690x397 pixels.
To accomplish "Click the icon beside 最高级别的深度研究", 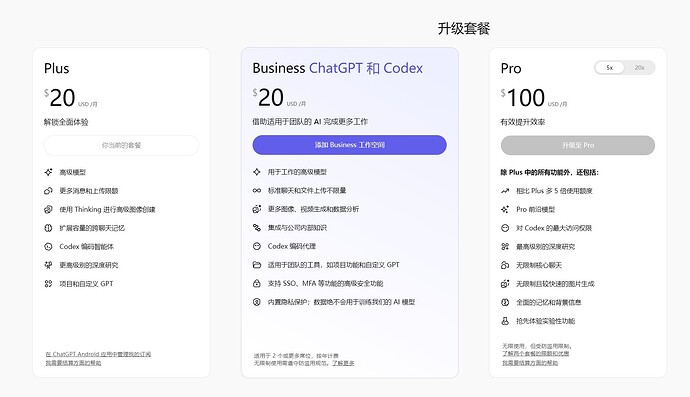I will point(505,246).
